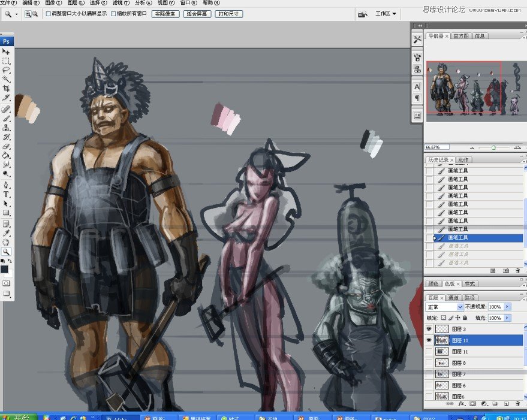The image size is (527, 420).
Task: Select the Zoom tool in the toolbox
Action: click(x=6, y=251)
